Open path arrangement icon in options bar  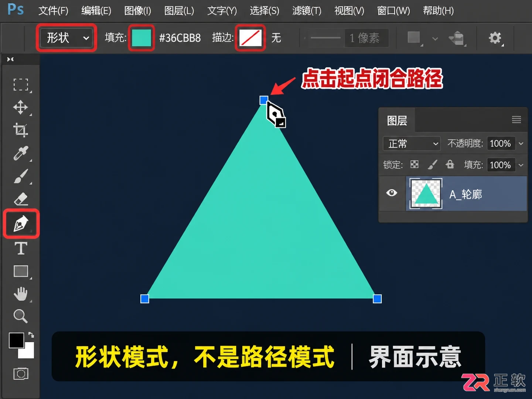(457, 38)
